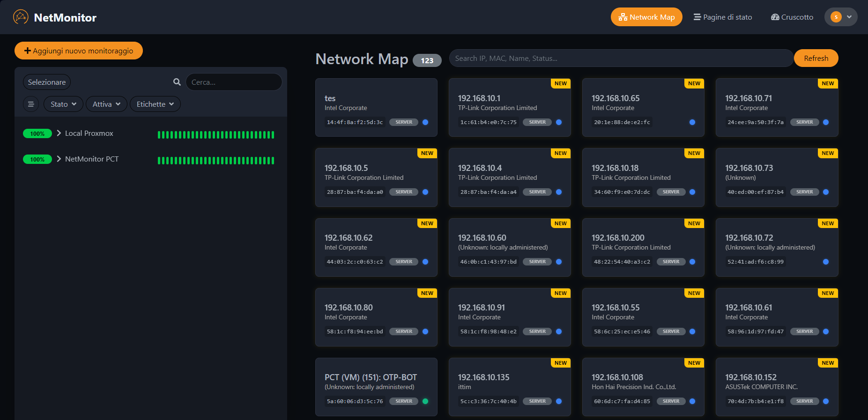
Task: Click green status dot on OTP-BOT card
Action: click(x=425, y=401)
